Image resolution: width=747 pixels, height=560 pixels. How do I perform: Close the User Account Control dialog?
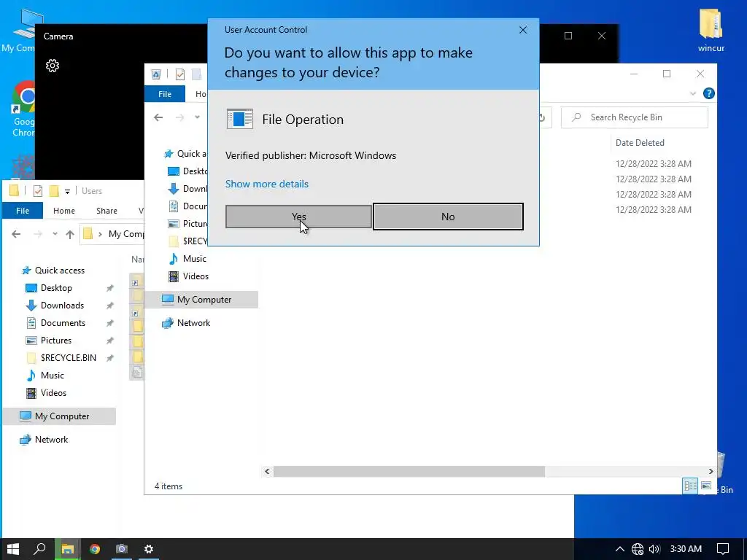[522, 30]
